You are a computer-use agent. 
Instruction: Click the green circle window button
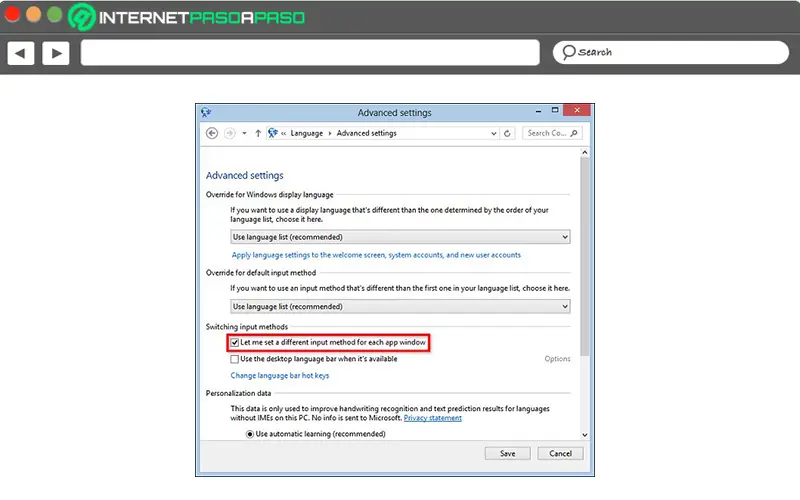point(55,14)
